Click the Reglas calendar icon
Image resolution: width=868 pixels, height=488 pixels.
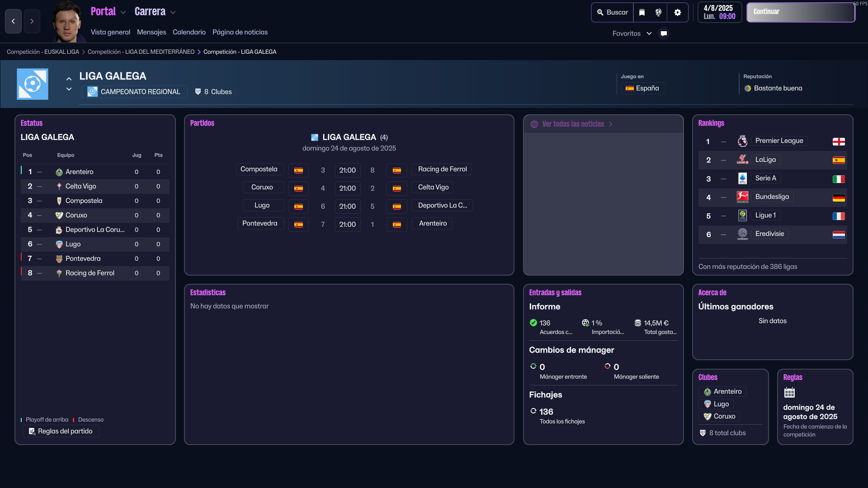(x=789, y=392)
